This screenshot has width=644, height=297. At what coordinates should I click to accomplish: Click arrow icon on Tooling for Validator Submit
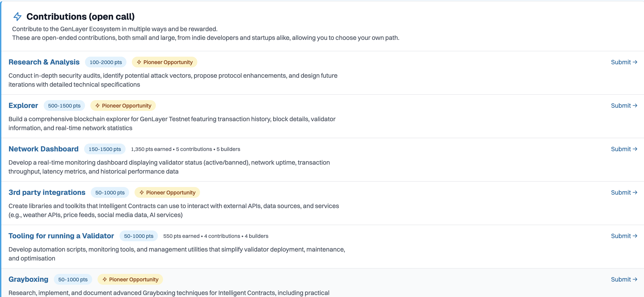(635, 236)
